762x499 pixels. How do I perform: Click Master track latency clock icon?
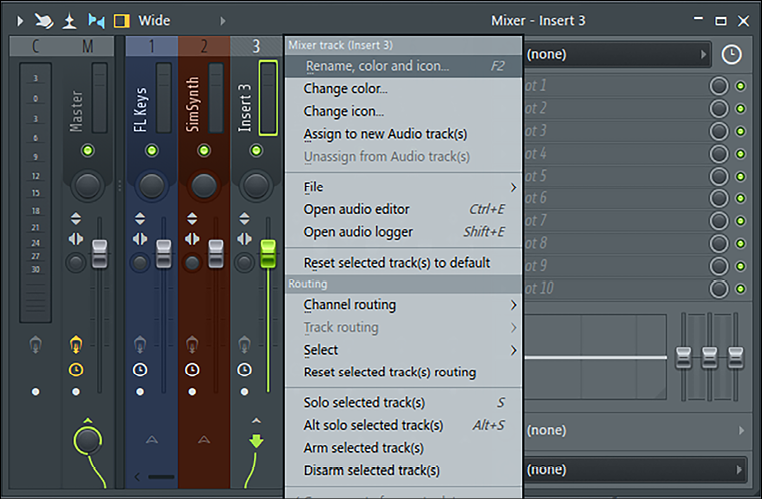click(76, 370)
